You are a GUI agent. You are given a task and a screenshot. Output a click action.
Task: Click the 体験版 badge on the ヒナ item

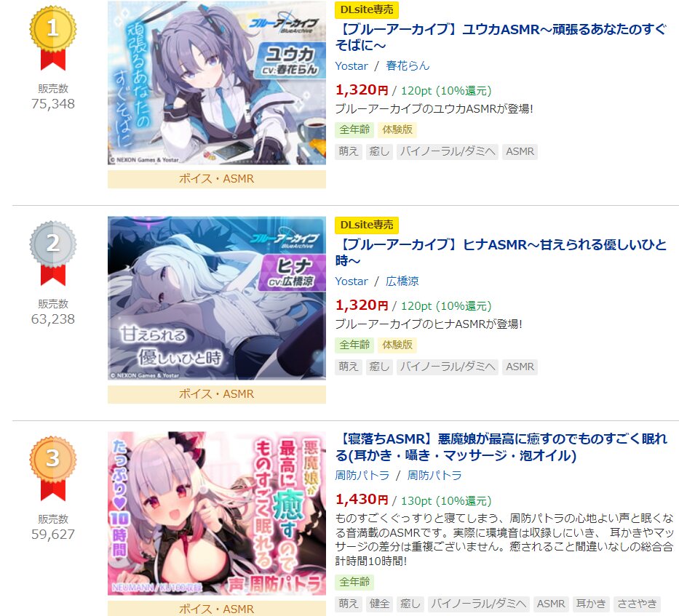coord(397,345)
